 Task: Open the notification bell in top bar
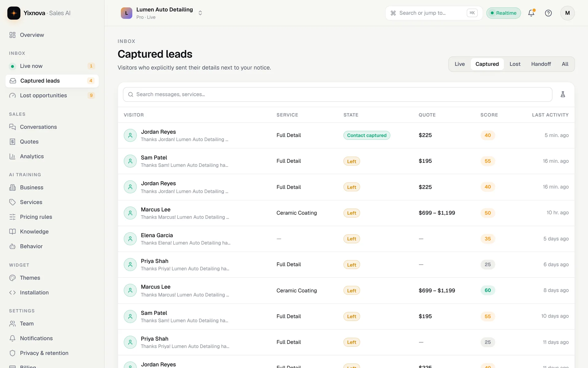tap(531, 13)
